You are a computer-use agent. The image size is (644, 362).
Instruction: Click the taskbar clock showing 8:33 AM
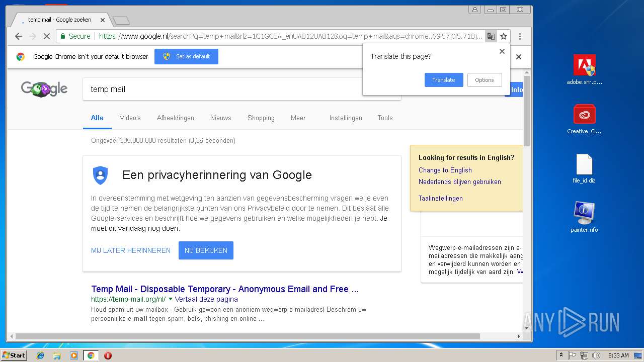pos(618,355)
